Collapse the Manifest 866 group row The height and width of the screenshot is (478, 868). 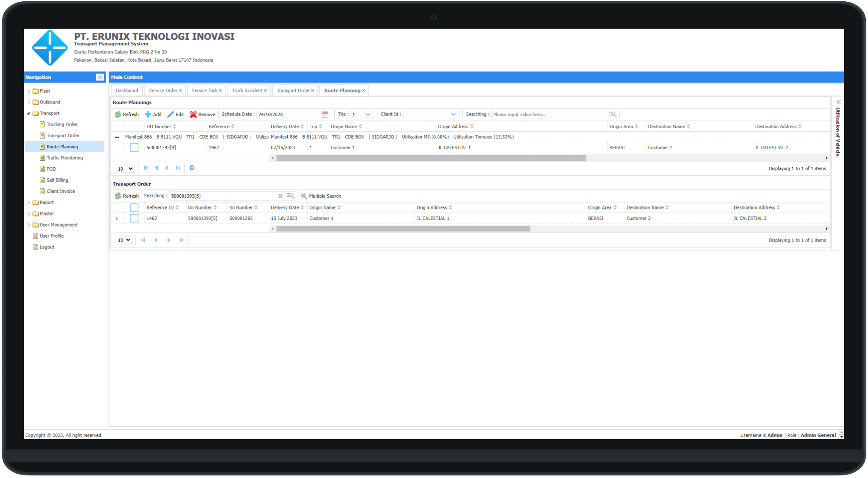pos(117,137)
